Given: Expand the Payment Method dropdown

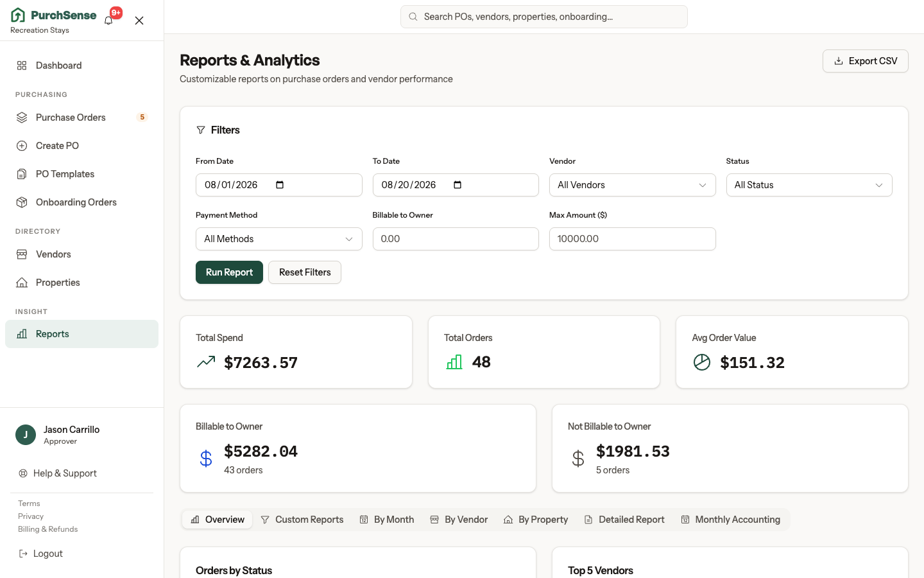Looking at the screenshot, I should click(x=279, y=239).
